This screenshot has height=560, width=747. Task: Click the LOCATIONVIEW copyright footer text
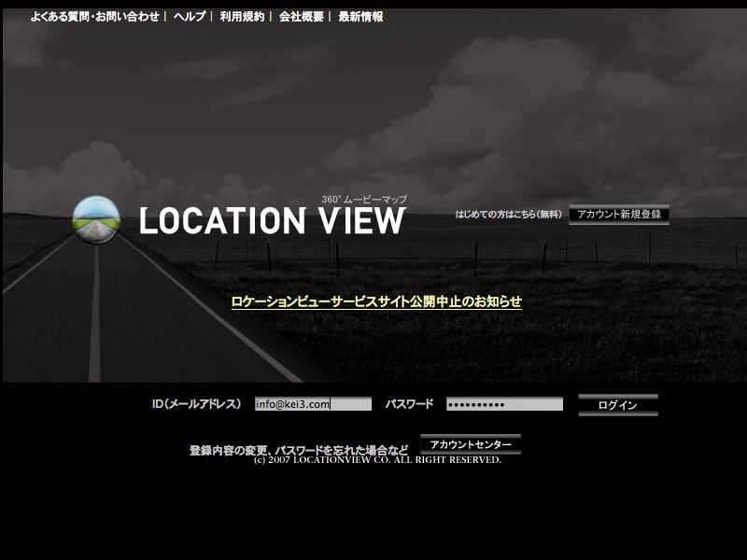pos(377,460)
